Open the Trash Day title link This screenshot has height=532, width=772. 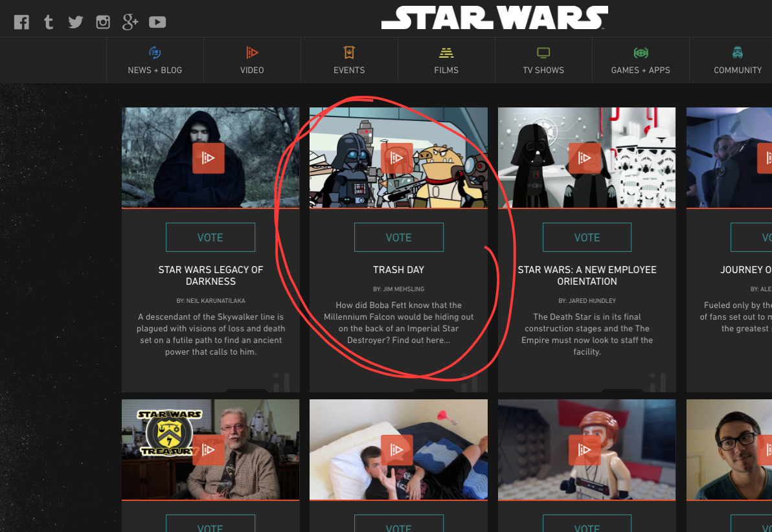tap(398, 270)
